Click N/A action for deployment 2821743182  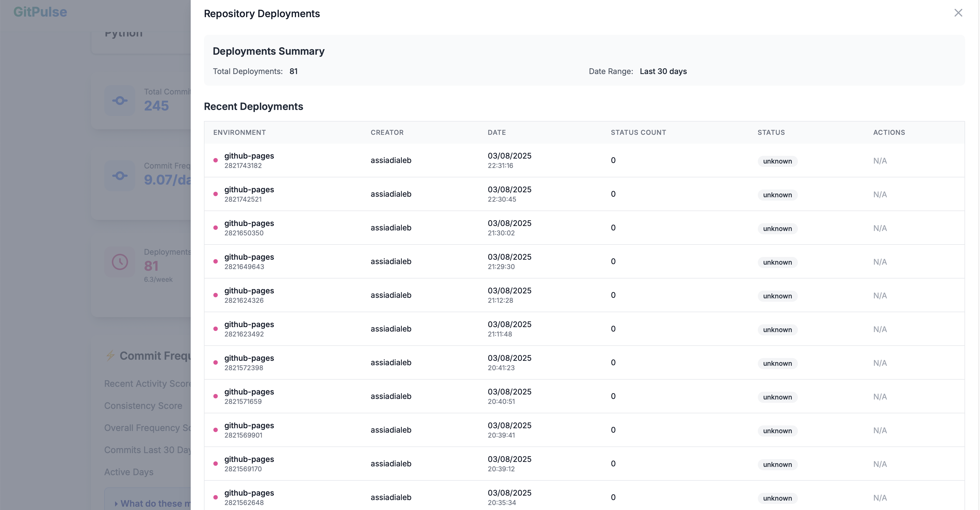(x=880, y=161)
